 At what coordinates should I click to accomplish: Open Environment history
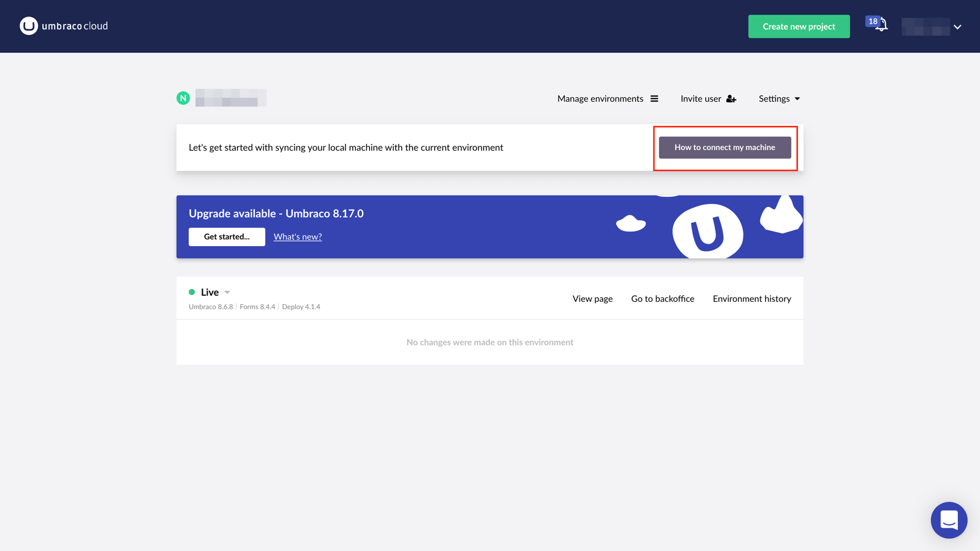[x=752, y=298]
